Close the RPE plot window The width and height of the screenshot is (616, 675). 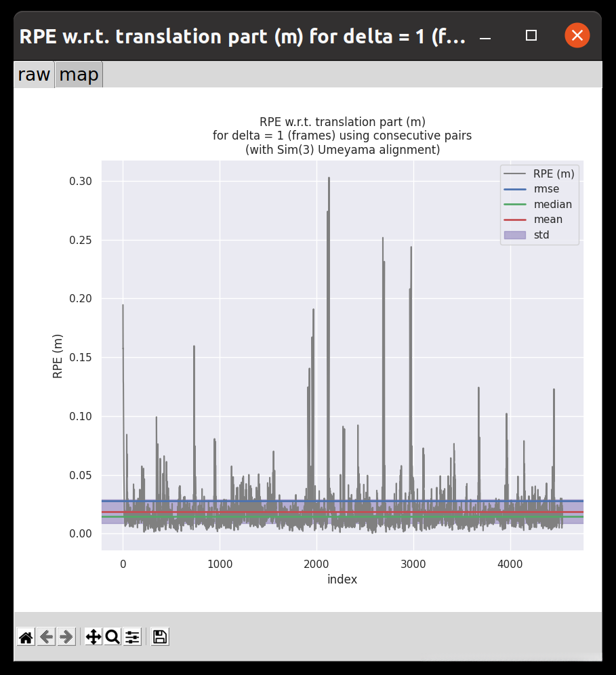pyautogui.click(x=577, y=35)
